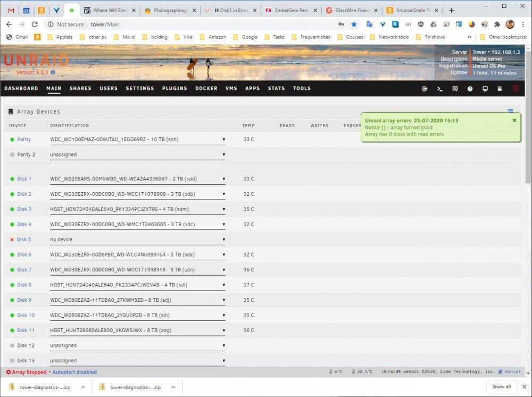Open the Chrome three-dot menu
The image size is (532, 397).
523,24
